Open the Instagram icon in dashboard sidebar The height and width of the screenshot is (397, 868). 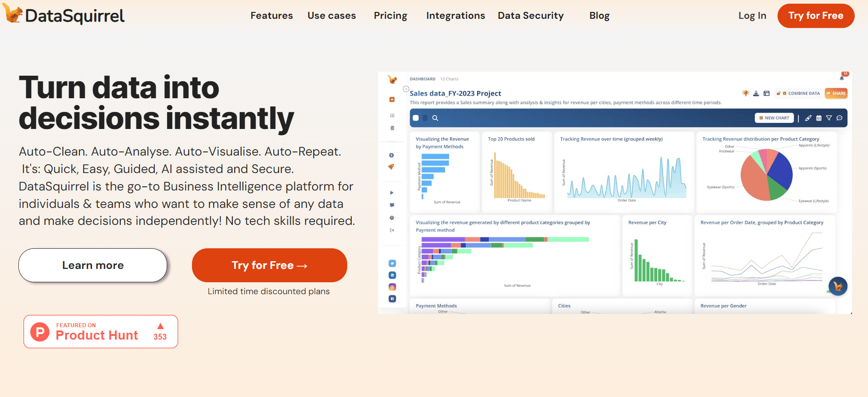[x=392, y=287]
